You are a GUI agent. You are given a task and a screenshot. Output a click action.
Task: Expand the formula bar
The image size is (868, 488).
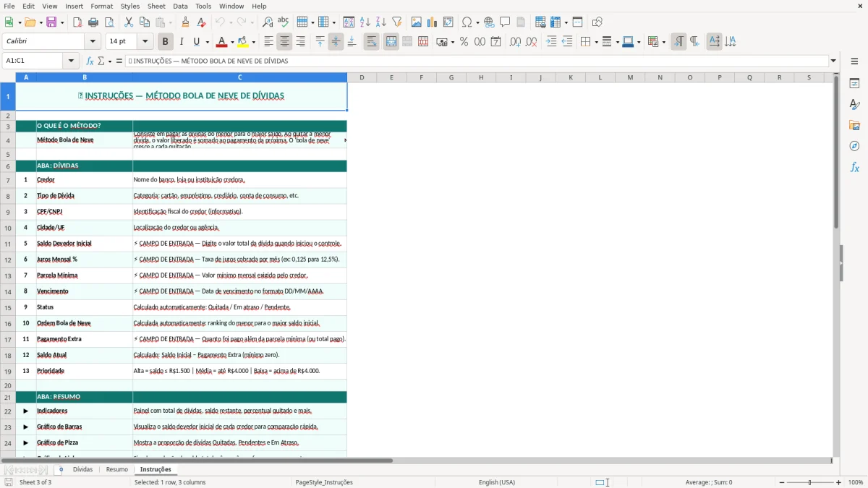click(833, 61)
